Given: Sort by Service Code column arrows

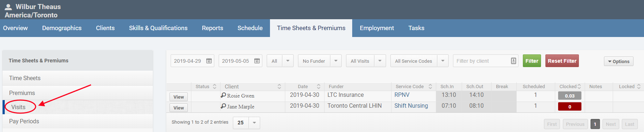Looking at the screenshot, I should coord(430,86).
